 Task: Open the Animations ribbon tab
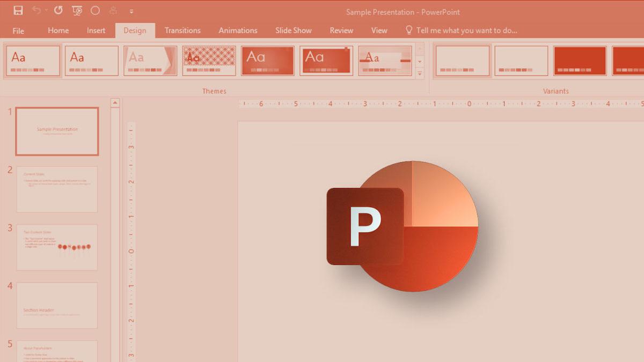point(238,31)
